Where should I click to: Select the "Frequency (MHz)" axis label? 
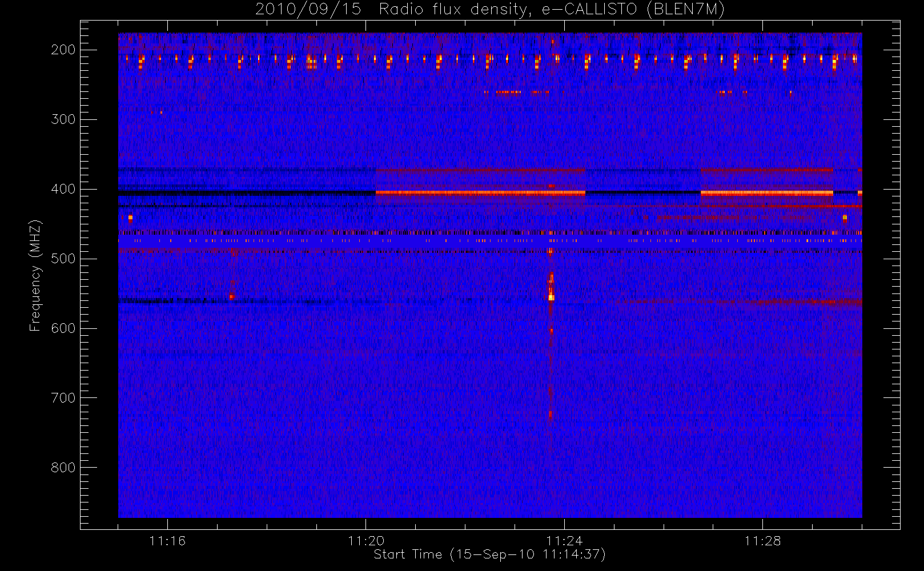pyautogui.click(x=35, y=275)
